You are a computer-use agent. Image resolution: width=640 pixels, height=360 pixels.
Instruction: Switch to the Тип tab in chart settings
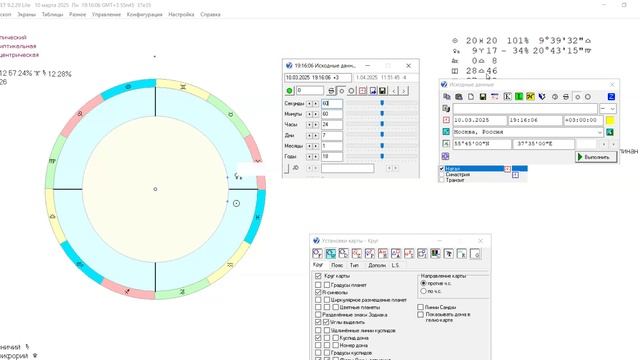click(354, 265)
